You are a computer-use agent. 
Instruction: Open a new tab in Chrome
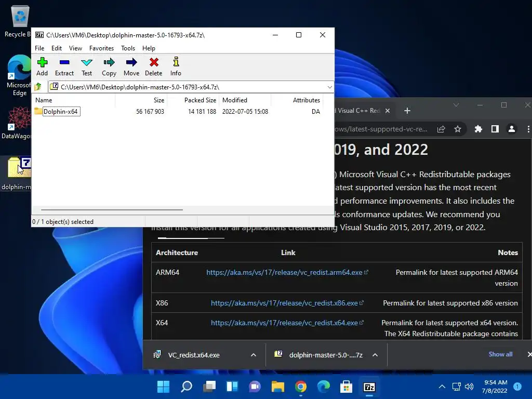point(407,111)
